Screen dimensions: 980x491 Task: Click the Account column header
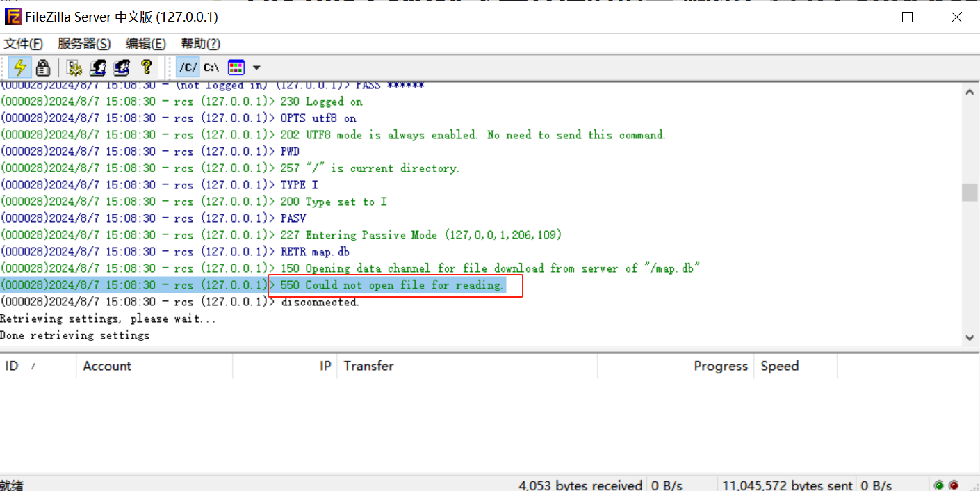point(154,366)
